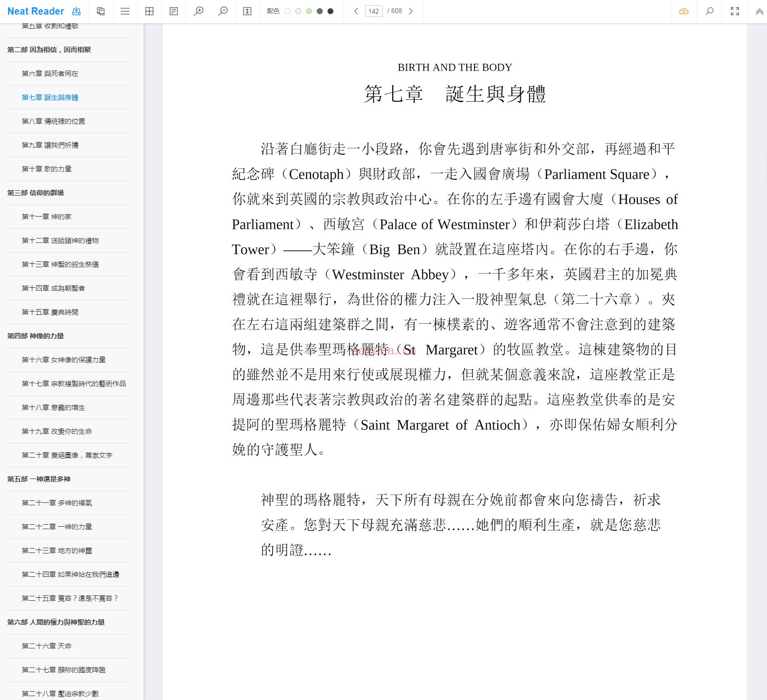The height and width of the screenshot is (700, 767).
Task: Open 第二部 因為相信，因而相聚 section
Action: pos(49,50)
